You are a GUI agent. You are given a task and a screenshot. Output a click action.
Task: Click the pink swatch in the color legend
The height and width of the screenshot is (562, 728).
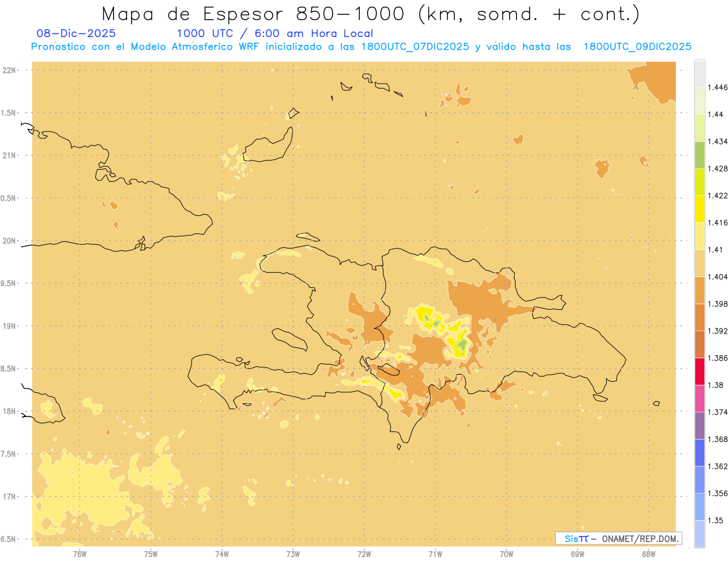[699, 398]
